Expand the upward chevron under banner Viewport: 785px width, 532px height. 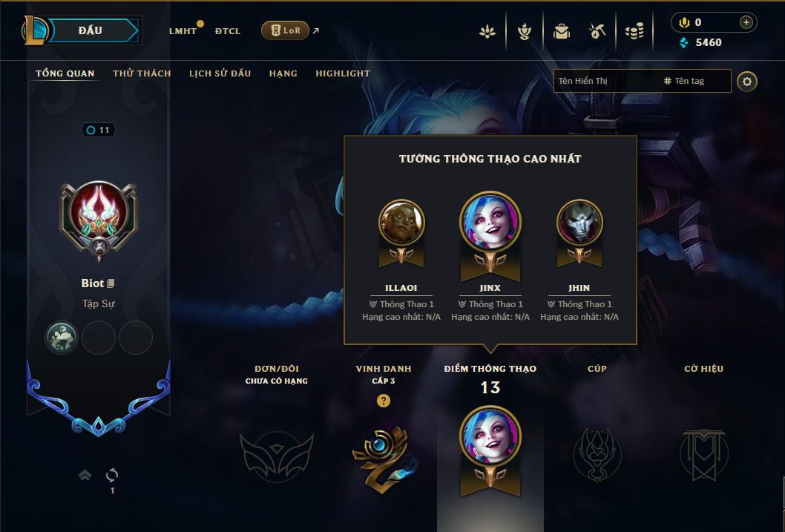pos(85,474)
